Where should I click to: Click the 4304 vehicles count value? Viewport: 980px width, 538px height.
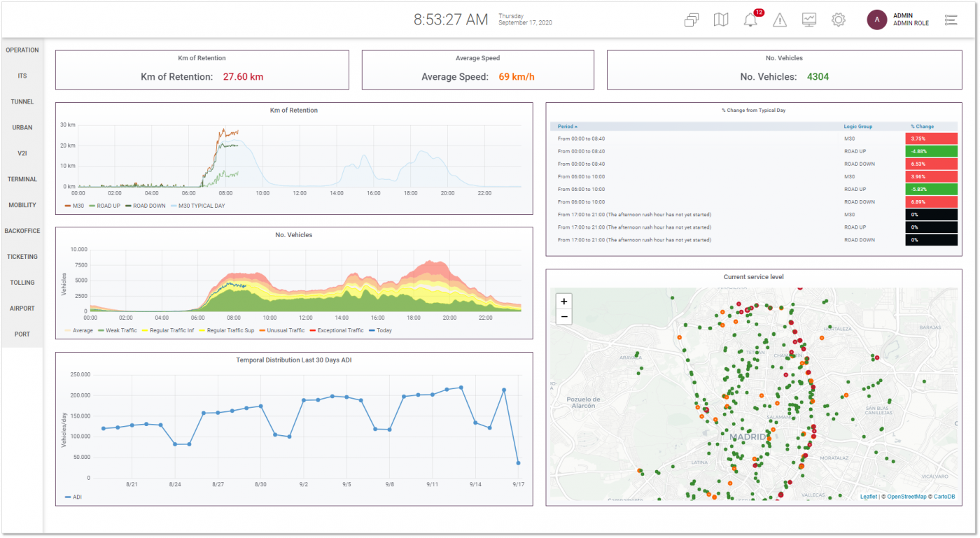818,77
